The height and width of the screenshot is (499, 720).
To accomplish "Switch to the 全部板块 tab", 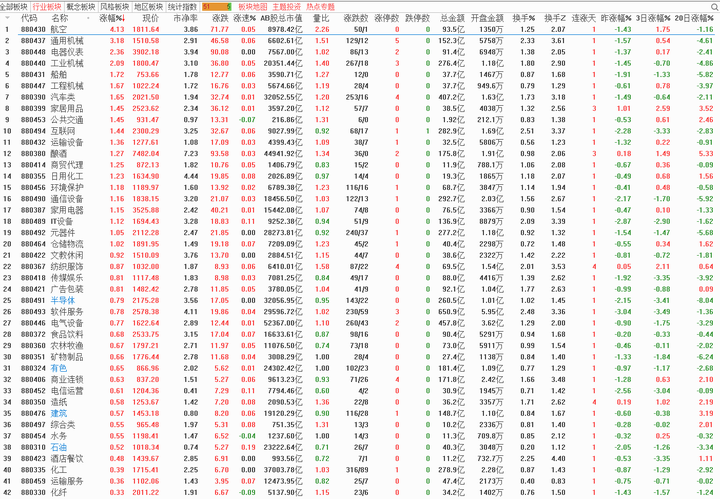I will [x=14, y=7].
